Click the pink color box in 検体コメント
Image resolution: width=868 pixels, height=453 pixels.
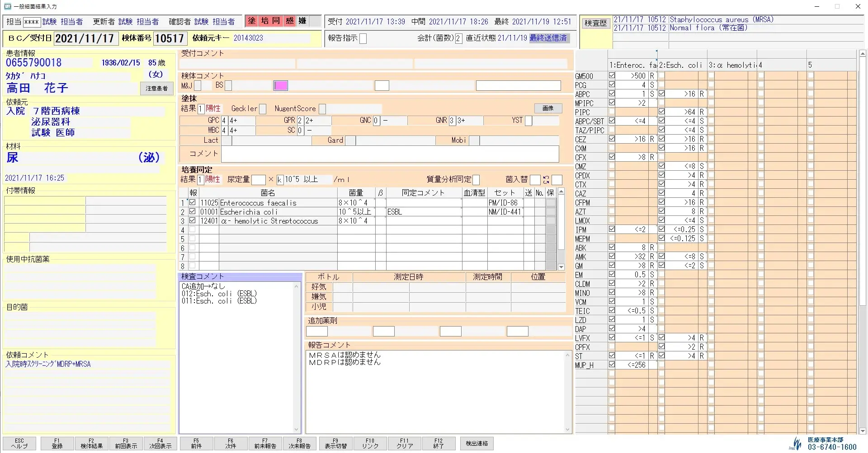pos(280,85)
